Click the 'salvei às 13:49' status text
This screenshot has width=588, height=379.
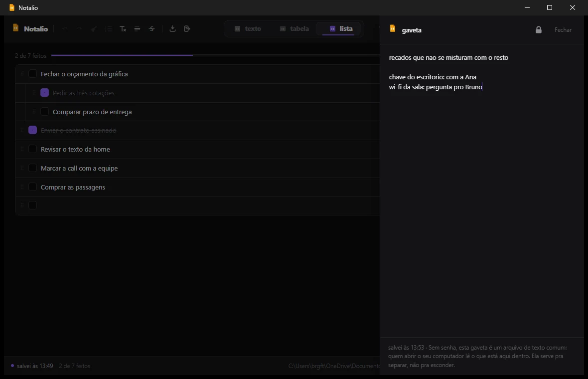pos(35,366)
